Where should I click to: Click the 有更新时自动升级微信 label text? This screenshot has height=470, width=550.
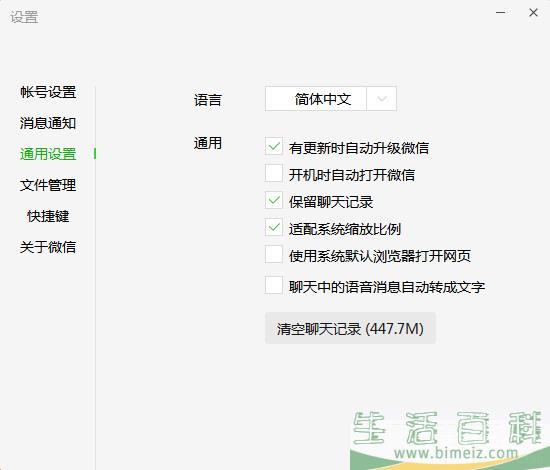pyautogui.click(x=359, y=148)
